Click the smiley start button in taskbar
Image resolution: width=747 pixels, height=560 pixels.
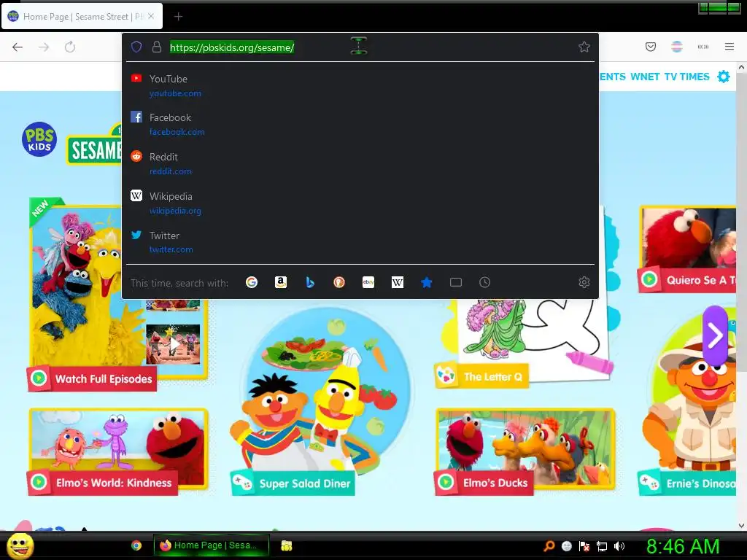pos(20,545)
